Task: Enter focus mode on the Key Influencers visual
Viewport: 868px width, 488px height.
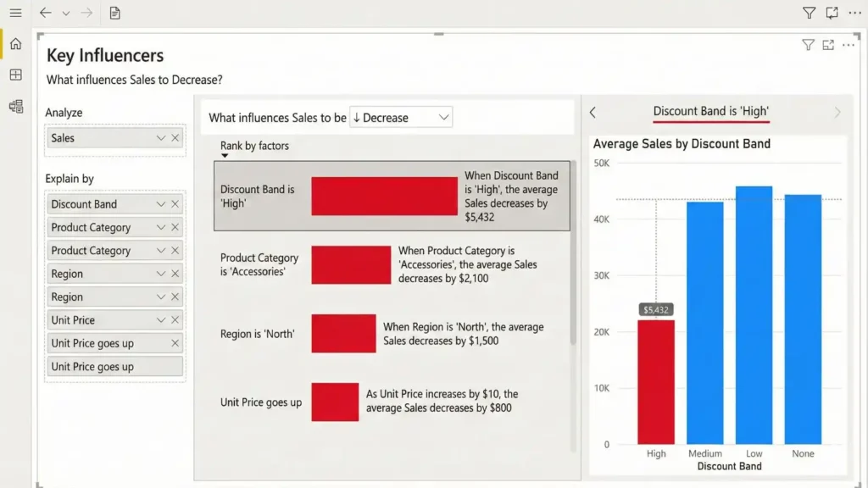Action: tap(828, 45)
